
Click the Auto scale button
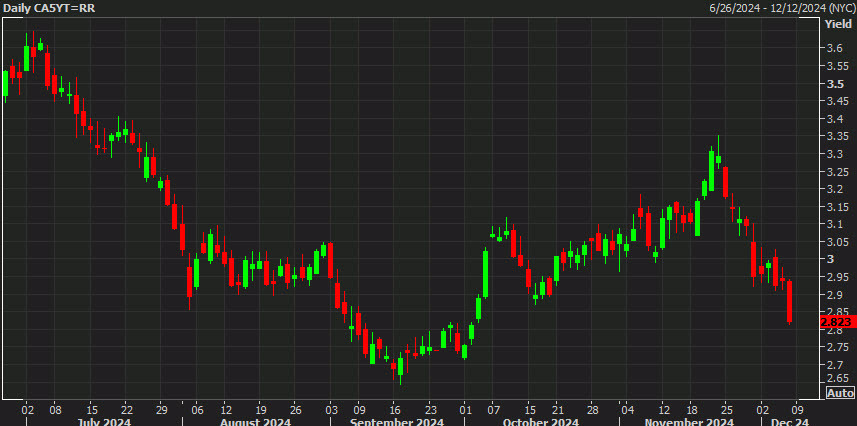tap(841, 393)
